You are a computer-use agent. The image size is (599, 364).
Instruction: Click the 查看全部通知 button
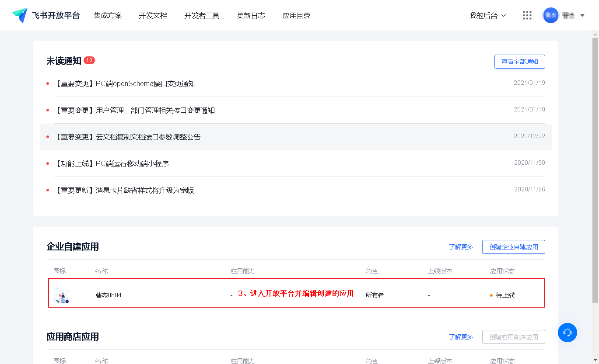(519, 62)
